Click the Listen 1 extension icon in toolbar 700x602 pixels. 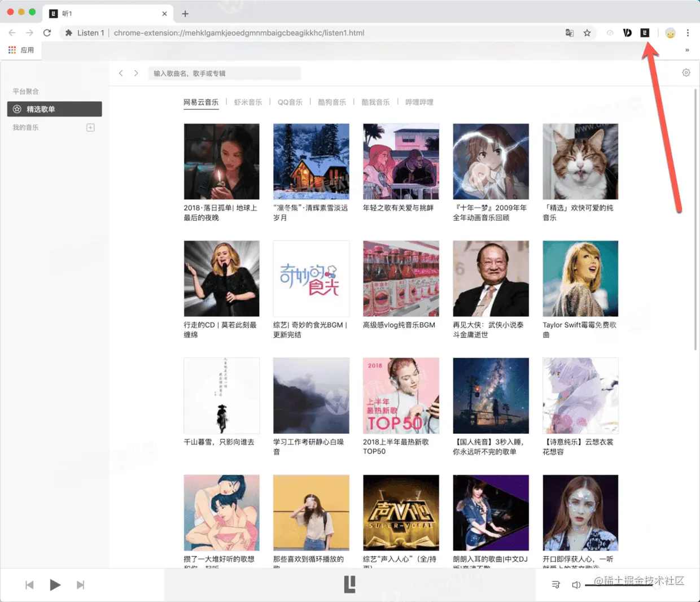(x=645, y=33)
